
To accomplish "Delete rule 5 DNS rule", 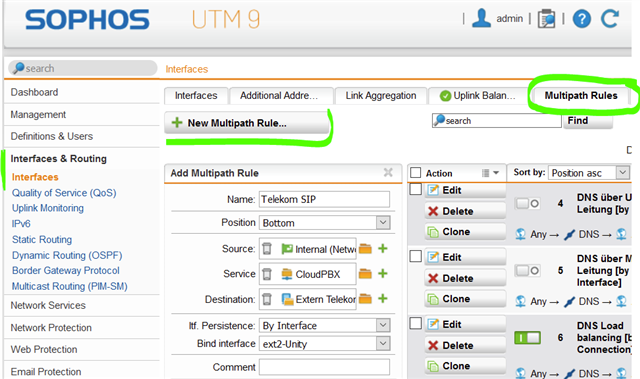I will point(465,278).
